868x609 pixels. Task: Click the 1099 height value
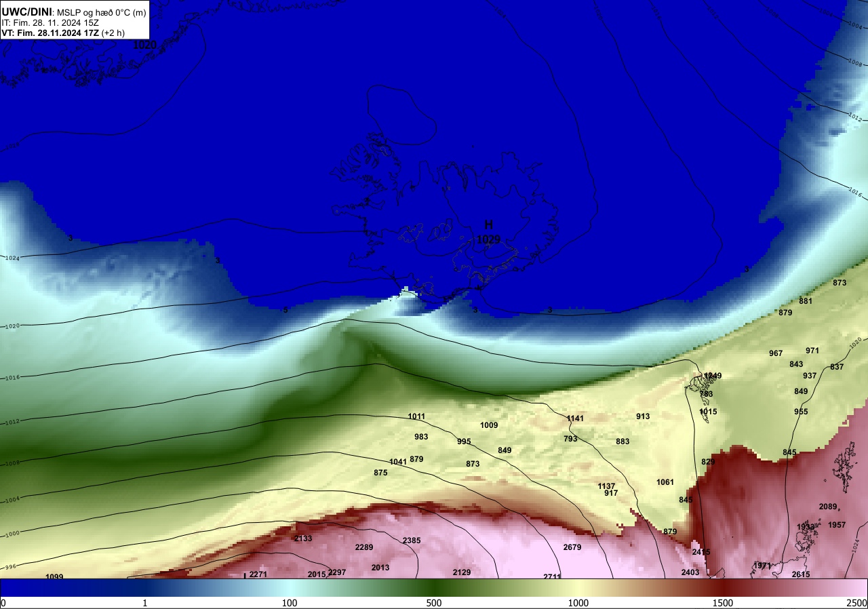(54, 576)
